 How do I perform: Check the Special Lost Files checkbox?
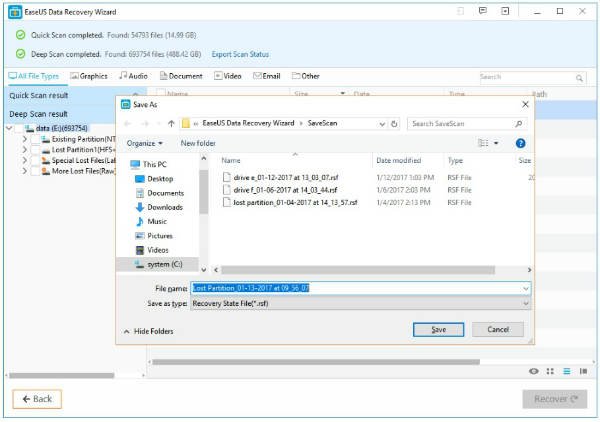point(35,161)
